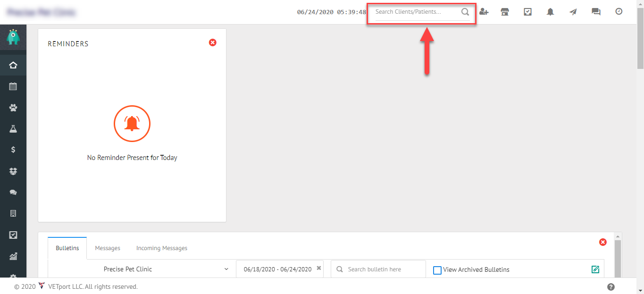Open the reports chart icon in sidebar

13,256
